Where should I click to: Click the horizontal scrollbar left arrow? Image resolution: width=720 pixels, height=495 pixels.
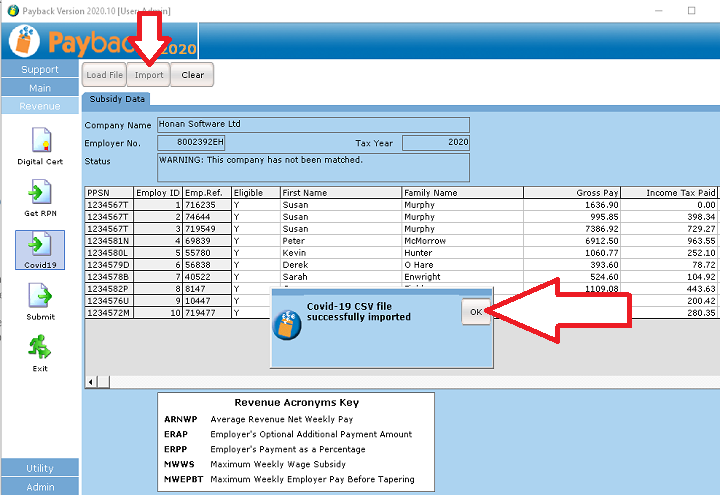click(x=92, y=382)
